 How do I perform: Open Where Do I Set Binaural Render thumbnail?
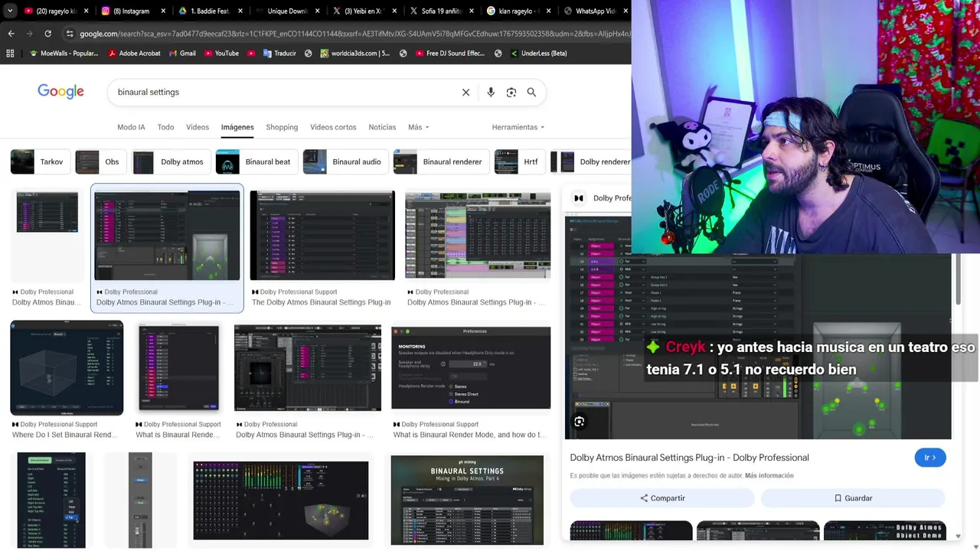click(x=67, y=368)
